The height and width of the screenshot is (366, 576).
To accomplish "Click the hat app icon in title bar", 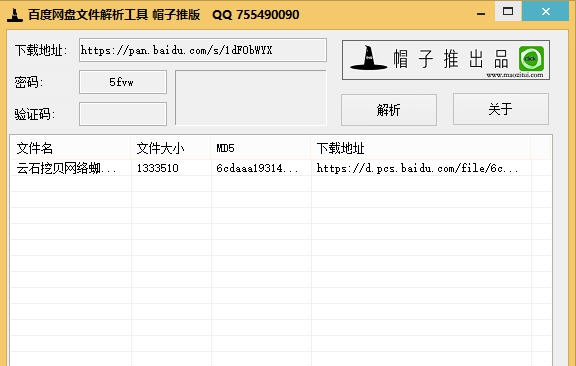I will [15, 15].
